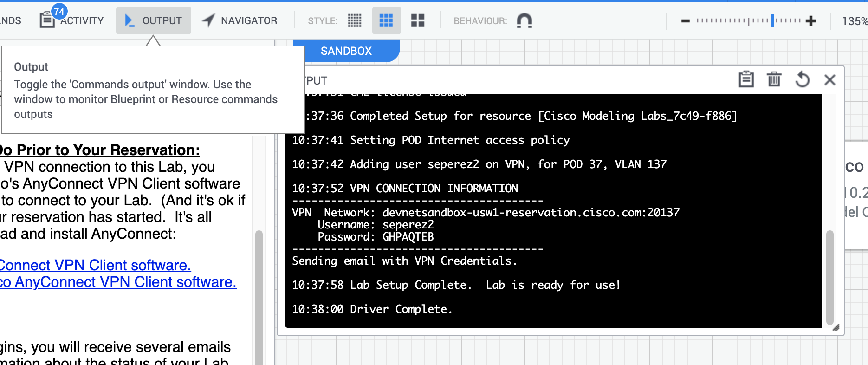868x365 pixels.
Task: Open the Navigator panel
Action: 240,20
